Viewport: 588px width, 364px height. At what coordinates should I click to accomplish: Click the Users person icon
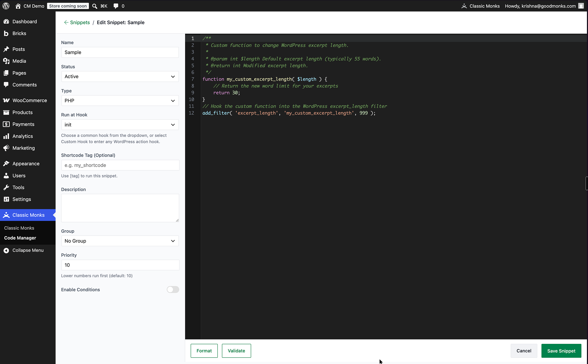pyautogui.click(x=6, y=176)
